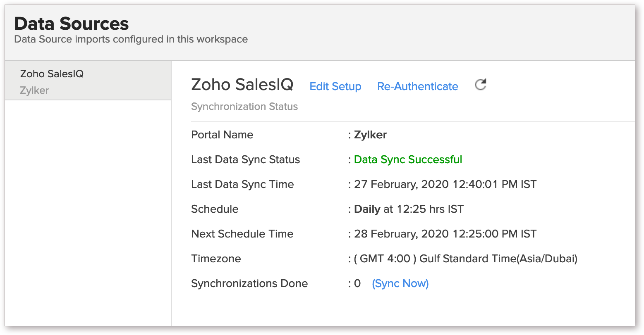
Task: Click the Zylker portal name value
Action: tap(370, 135)
